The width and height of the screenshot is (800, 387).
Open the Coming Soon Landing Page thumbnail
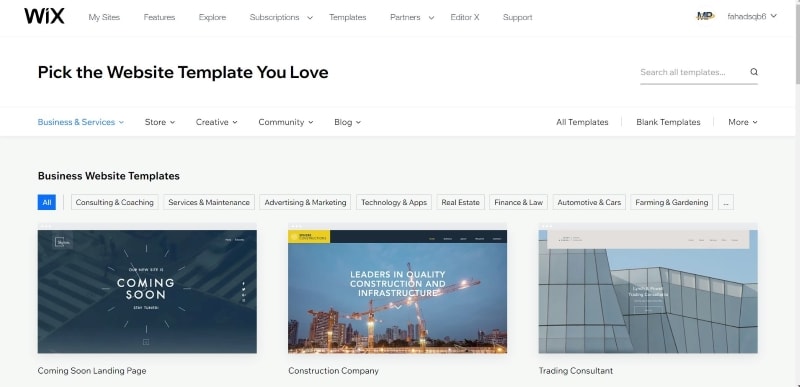click(x=147, y=288)
